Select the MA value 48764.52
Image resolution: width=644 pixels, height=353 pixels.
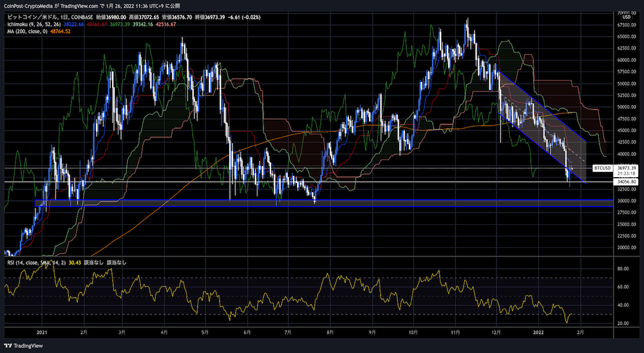(x=60, y=32)
